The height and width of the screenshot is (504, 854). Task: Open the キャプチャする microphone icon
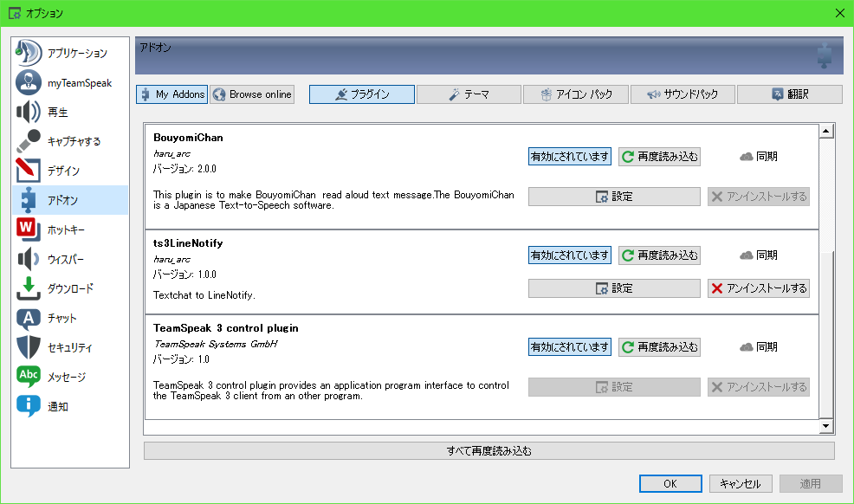click(28, 141)
